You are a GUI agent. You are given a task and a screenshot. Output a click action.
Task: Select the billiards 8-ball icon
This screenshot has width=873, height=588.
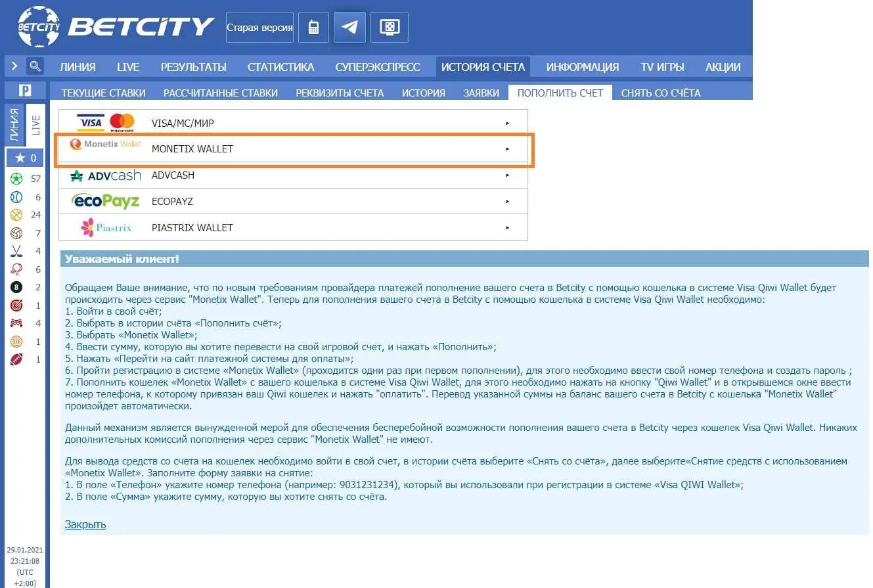(16, 287)
